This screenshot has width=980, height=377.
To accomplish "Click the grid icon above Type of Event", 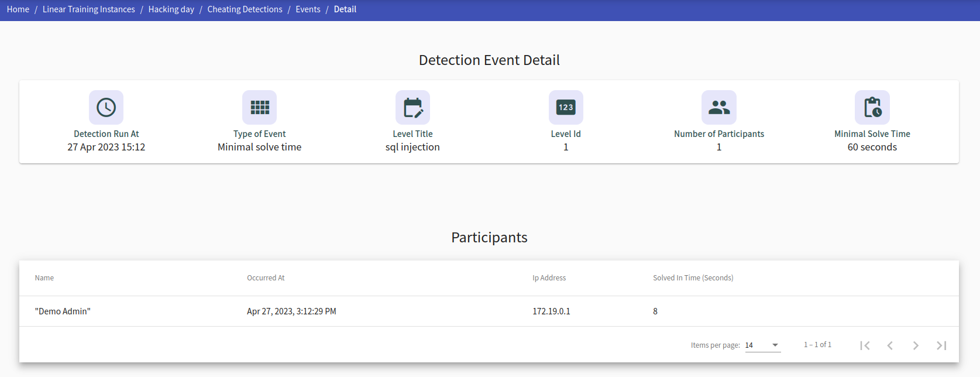I will pos(259,107).
